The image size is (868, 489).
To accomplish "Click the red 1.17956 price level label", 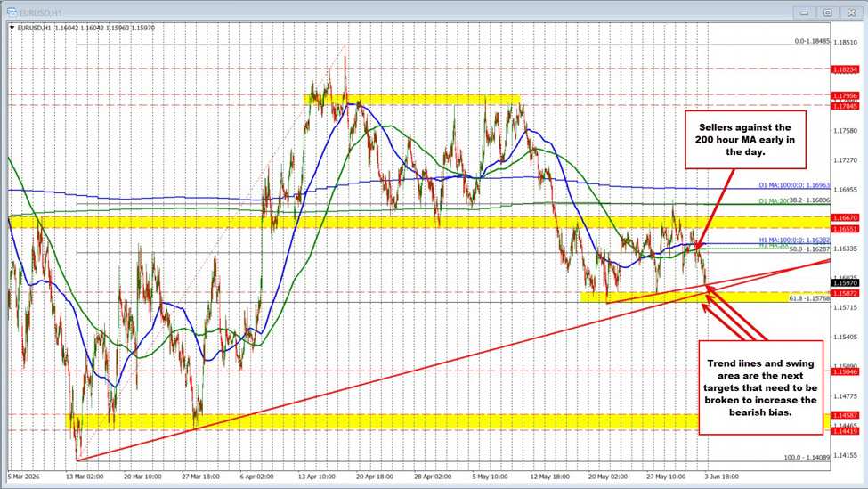I will (x=846, y=96).
